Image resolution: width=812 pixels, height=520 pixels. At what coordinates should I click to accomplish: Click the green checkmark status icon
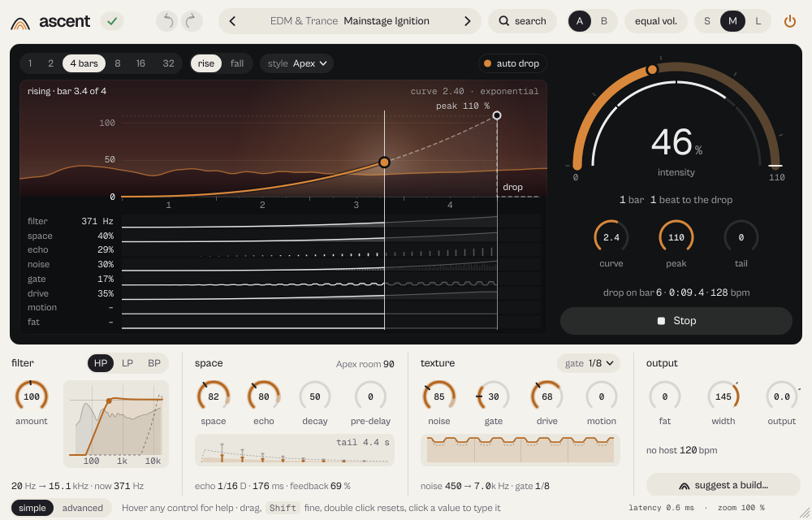pyautogui.click(x=112, y=21)
